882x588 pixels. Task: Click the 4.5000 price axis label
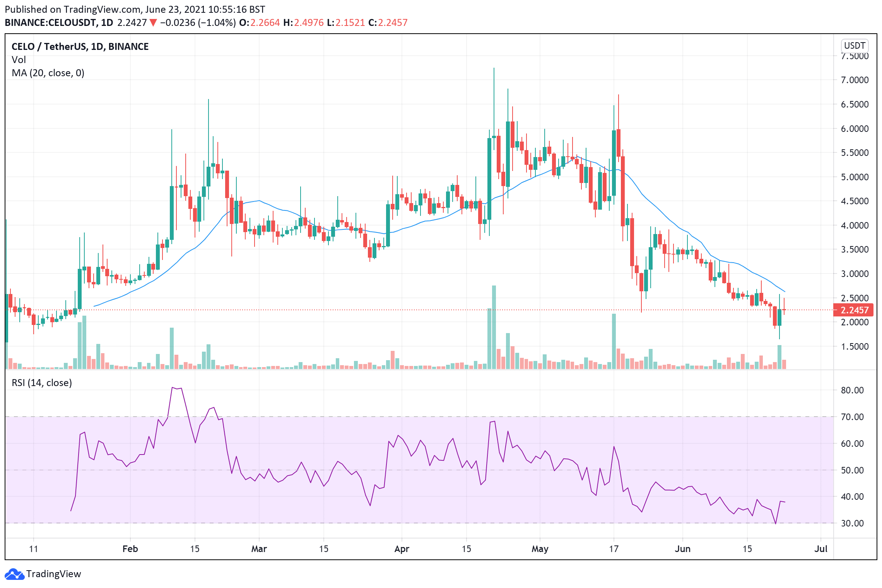point(855,201)
